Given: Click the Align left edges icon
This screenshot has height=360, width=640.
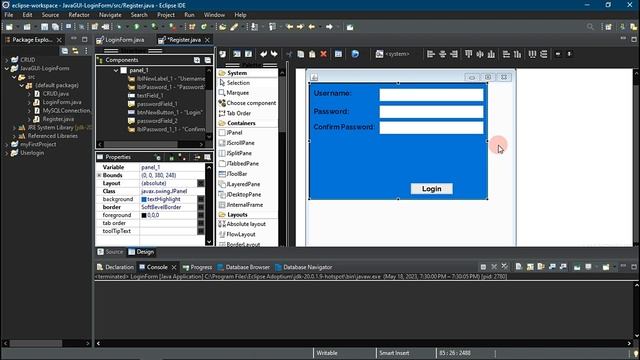Looking at the screenshot, I should point(431,54).
